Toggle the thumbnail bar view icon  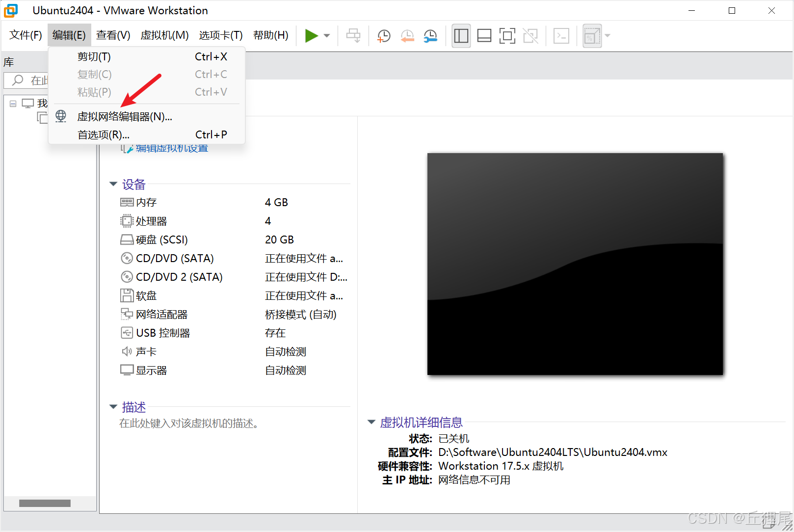point(484,36)
